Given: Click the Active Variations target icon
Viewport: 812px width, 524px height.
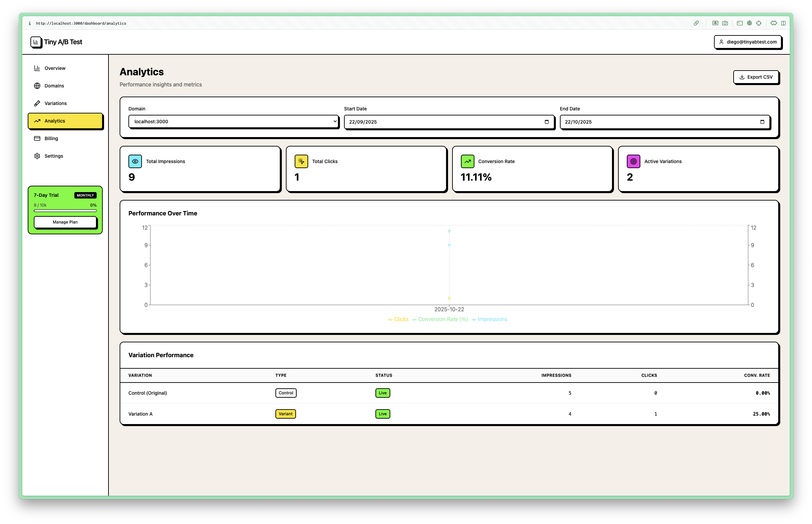Looking at the screenshot, I should [633, 161].
